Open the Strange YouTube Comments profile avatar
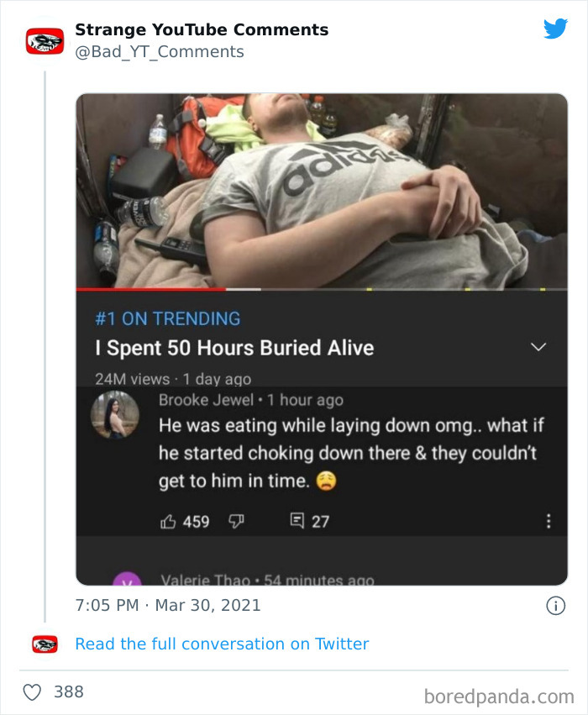 click(45, 41)
